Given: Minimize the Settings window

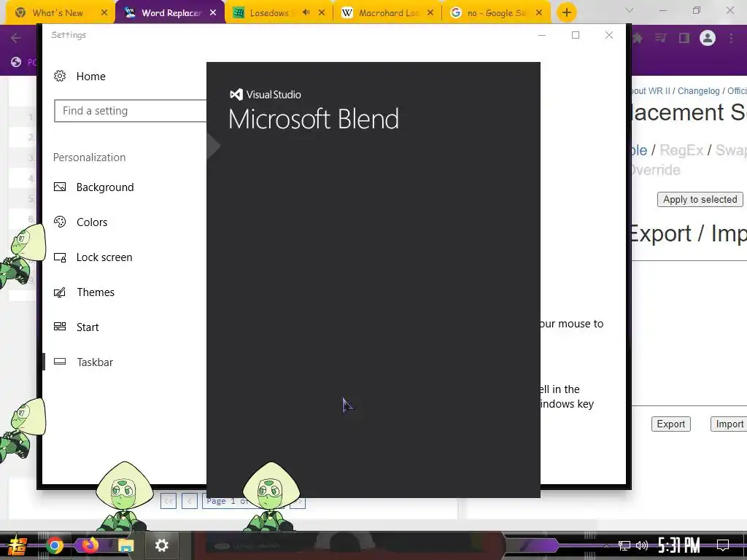Looking at the screenshot, I should click(x=542, y=35).
